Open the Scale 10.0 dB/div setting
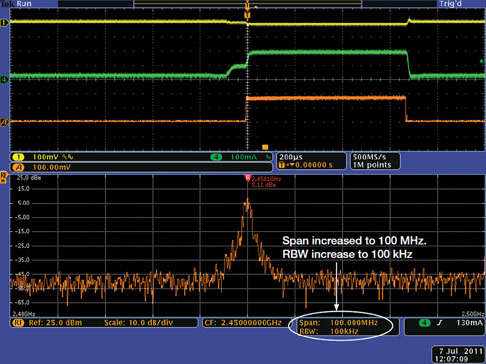Viewport: 486px width, 364px height. 138,323
